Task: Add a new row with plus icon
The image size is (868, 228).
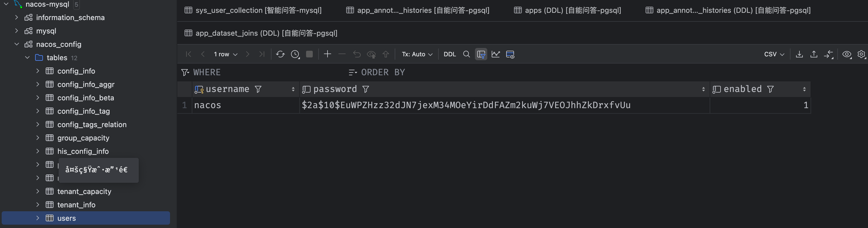Action: point(328,54)
